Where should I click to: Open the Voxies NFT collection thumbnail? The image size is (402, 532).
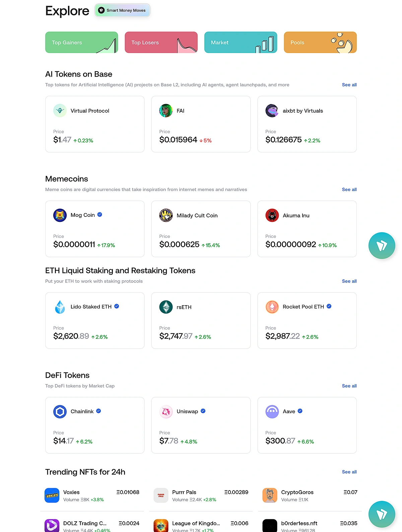(x=52, y=496)
